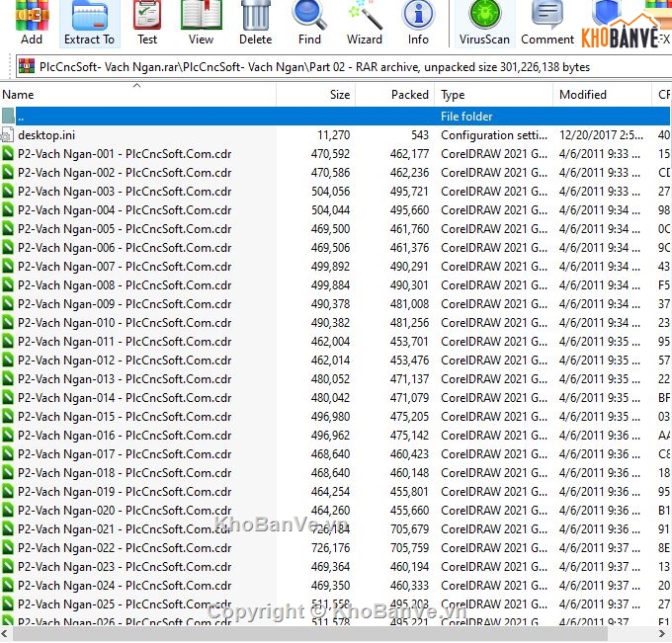Select file P2-Vach Ngan-008 - PlcCncSoft.Com.cdr
Viewport: 672px width, 643px height.
coord(125,284)
